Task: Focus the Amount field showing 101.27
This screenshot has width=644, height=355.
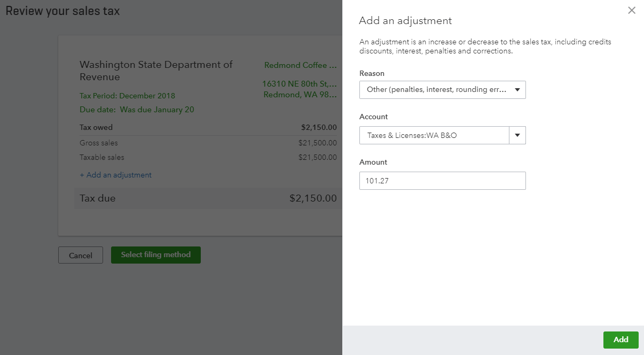Action: click(x=442, y=181)
